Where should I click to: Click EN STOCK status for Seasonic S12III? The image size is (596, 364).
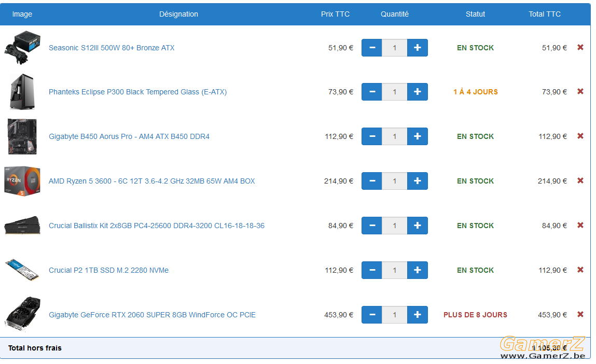(x=476, y=48)
